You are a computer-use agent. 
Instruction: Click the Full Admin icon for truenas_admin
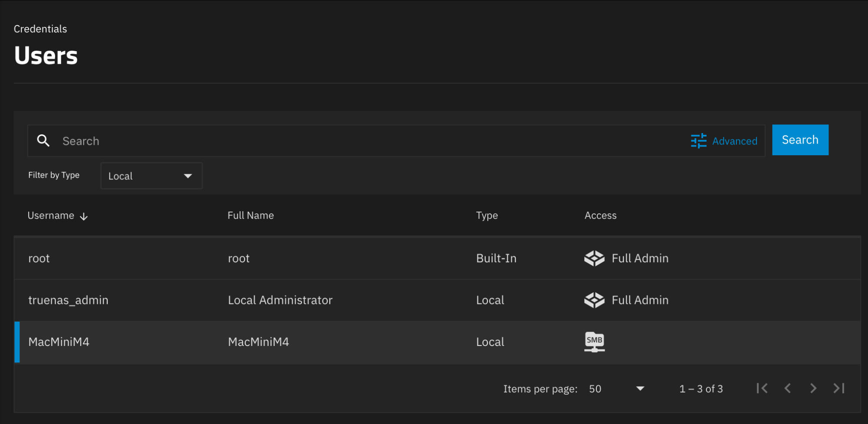click(594, 300)
